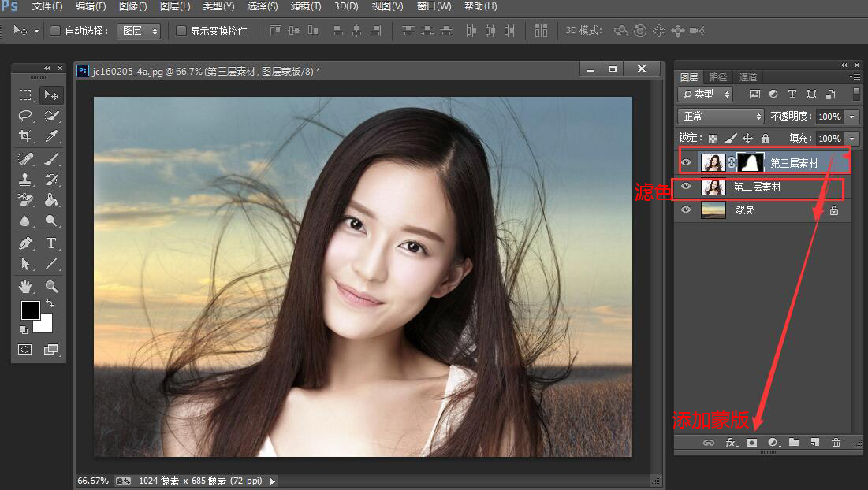The width and height of the screenshot is (868, 490).
Task: Toggle lock transparent pixels
Action: coord(713,139)
